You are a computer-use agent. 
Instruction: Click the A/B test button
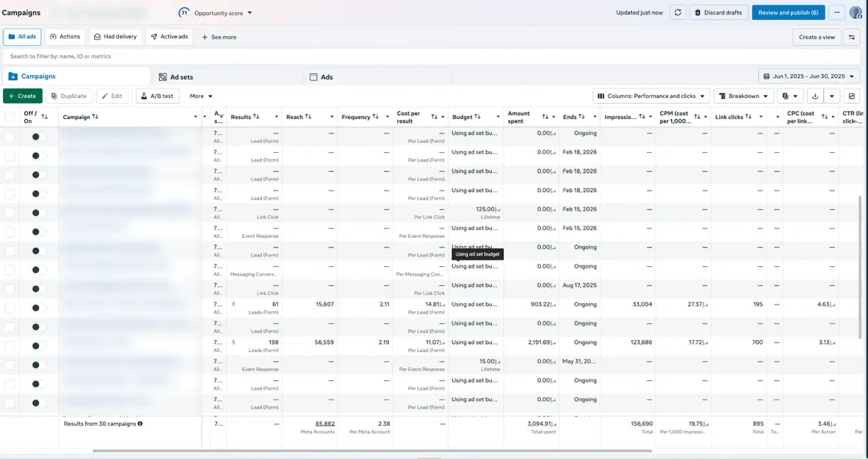coord(158,96)
